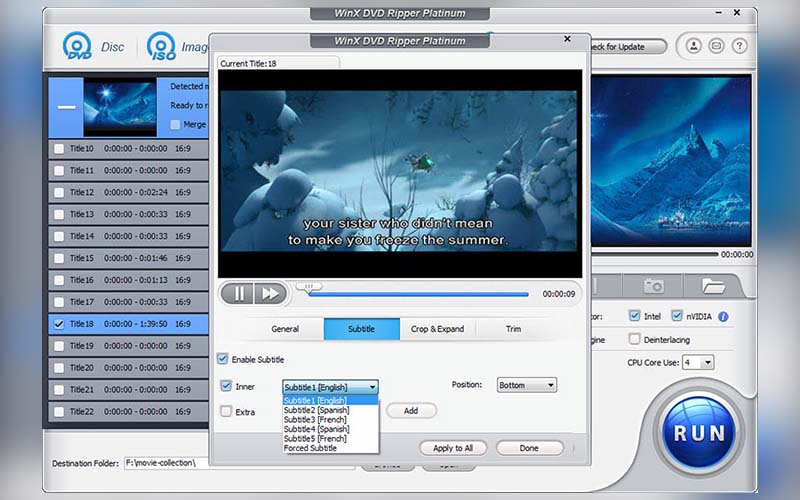Image resolution: width=800 pixels, height=500 pixels.
Task: Toggle the nVIDIA accelerator checkbox
Action: pos(677,316)
